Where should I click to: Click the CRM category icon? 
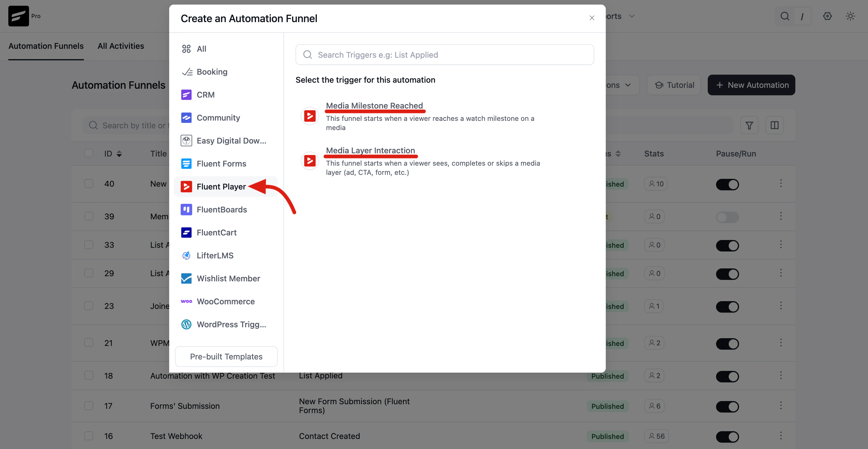click(x=186, y=95)
